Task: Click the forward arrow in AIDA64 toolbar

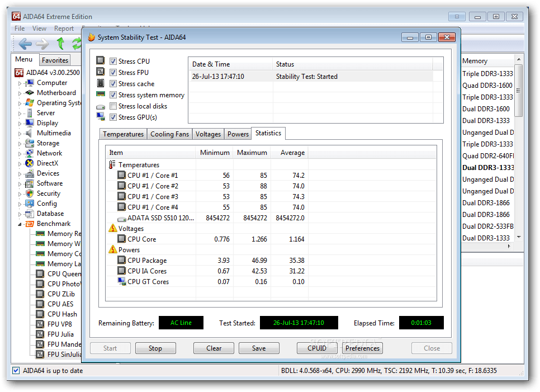Action: coord(42,44)
